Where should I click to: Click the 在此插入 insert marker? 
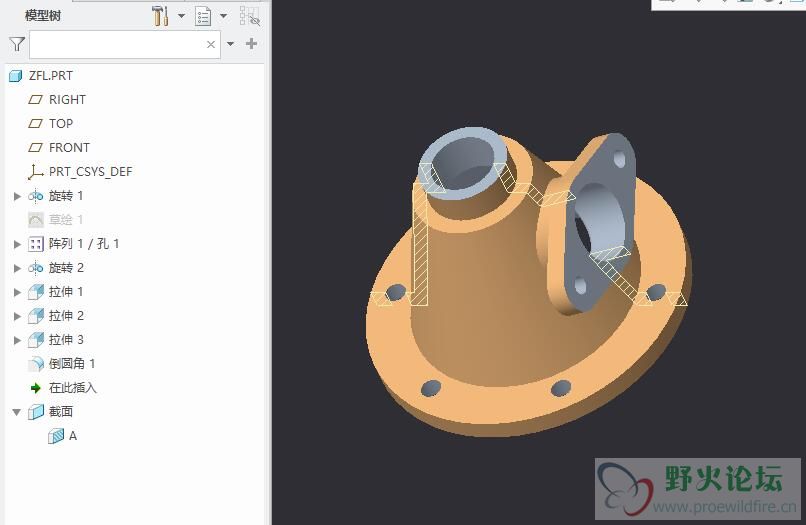[72, 388]
